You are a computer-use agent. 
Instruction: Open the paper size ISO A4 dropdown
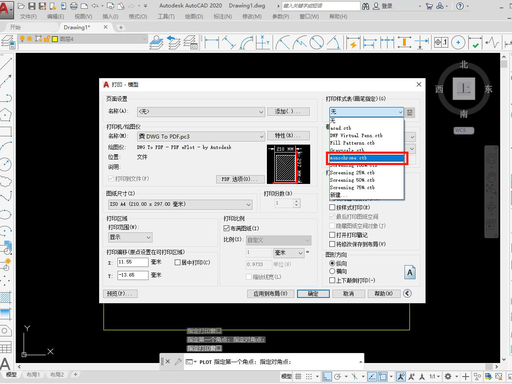180,204
